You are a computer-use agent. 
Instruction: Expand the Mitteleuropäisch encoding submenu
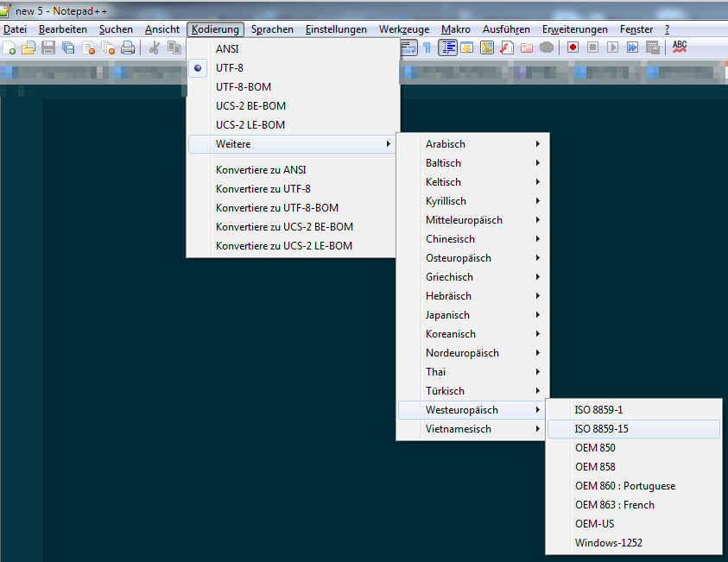(x=472, y=220)
